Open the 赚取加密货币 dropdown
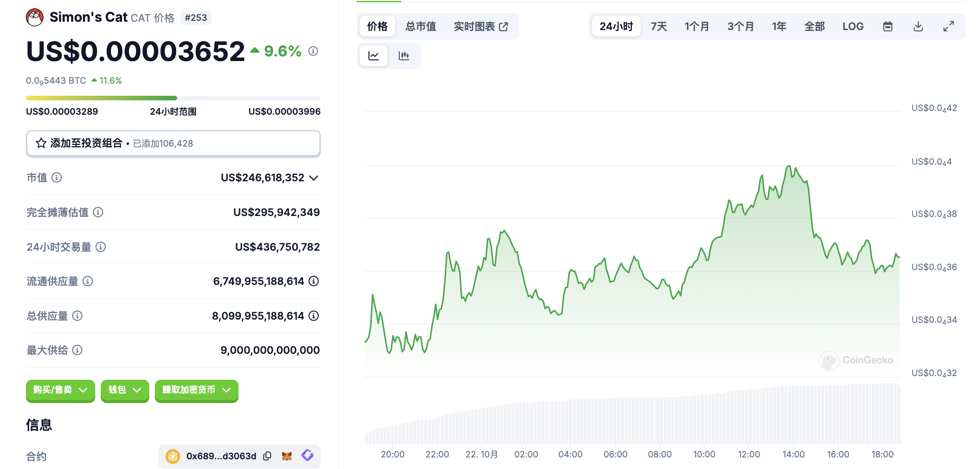Image resolution: width=980 pixels, height=469 pixels. click(x=196, y=390)
